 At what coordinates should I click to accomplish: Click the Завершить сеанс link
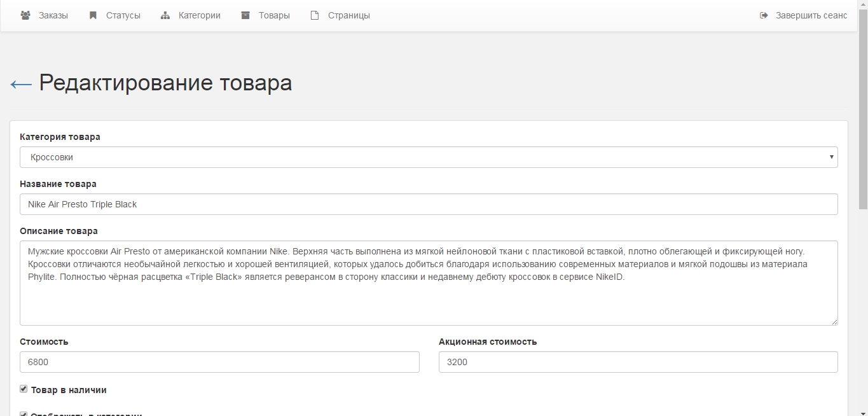point(811,15)
